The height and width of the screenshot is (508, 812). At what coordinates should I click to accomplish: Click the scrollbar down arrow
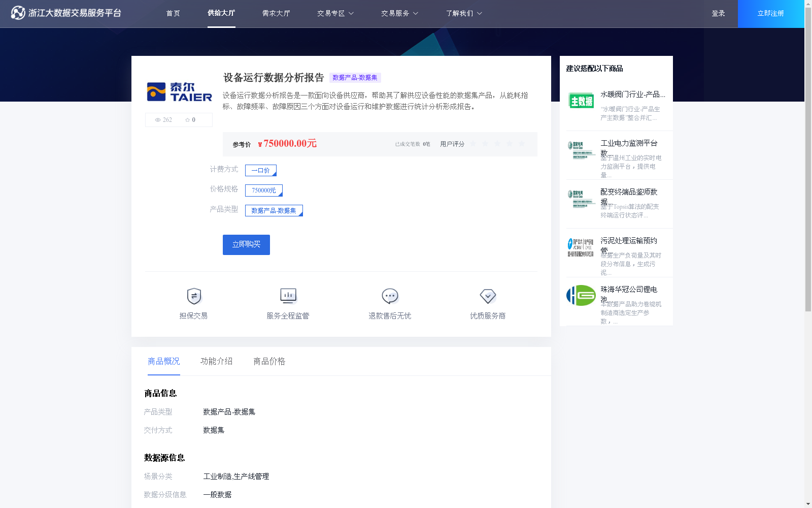click(808, 504)
